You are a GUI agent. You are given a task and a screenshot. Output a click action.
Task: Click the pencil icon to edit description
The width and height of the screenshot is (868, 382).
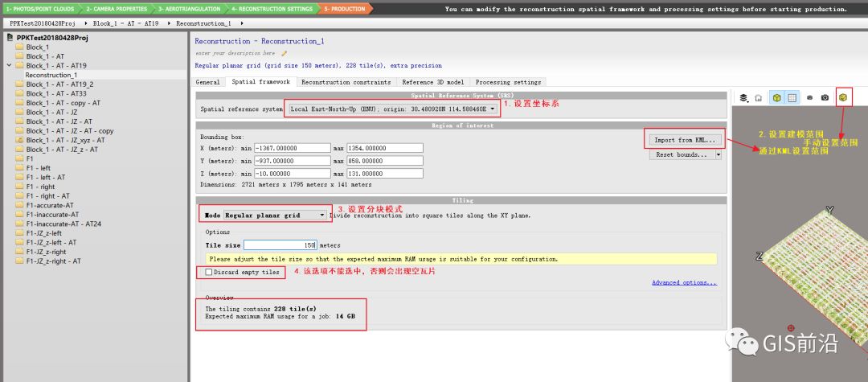(x=284, y=54)
